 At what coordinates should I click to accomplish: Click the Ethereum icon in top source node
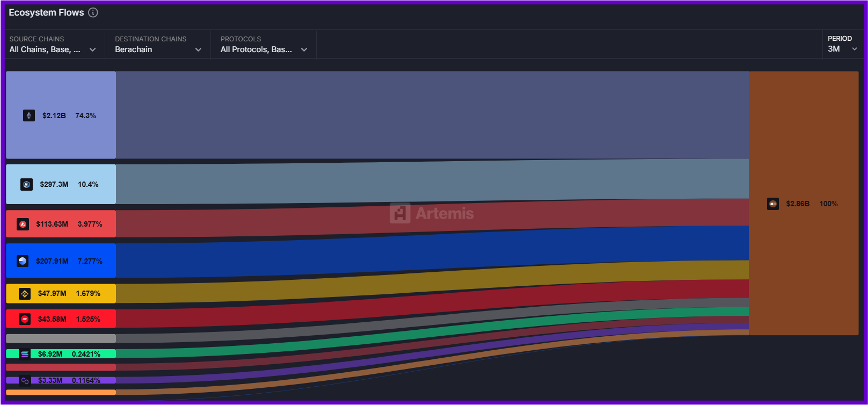(x=29, y=115)
